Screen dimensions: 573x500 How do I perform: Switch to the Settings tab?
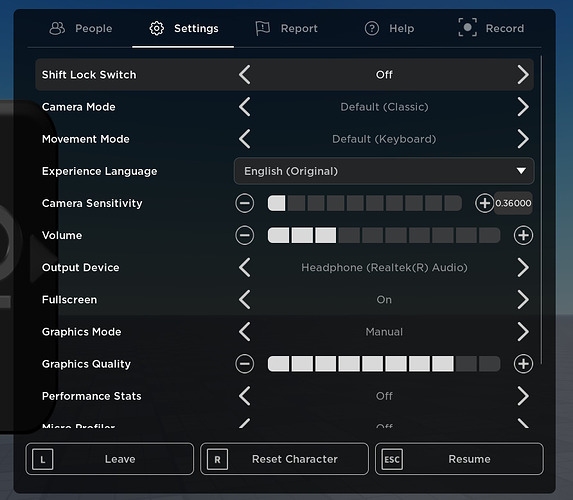(183, 29)
